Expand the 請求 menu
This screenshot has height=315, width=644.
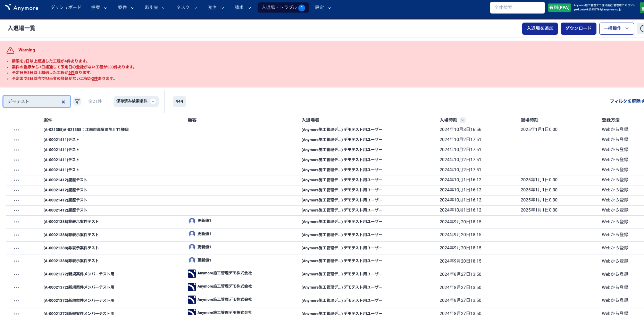click(x=243, y=8)
